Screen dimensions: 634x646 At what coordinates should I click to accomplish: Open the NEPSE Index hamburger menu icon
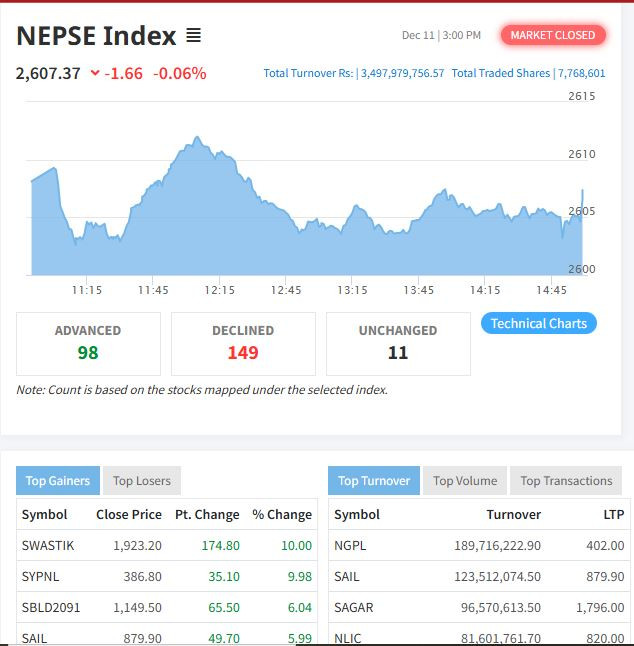(x=193, y=36)
